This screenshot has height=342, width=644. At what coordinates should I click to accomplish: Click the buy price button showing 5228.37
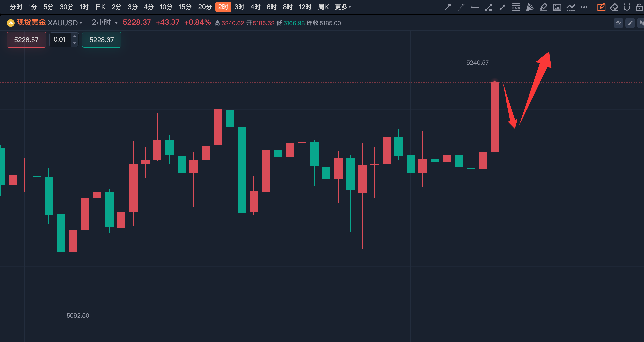click(x=102, y=39)
